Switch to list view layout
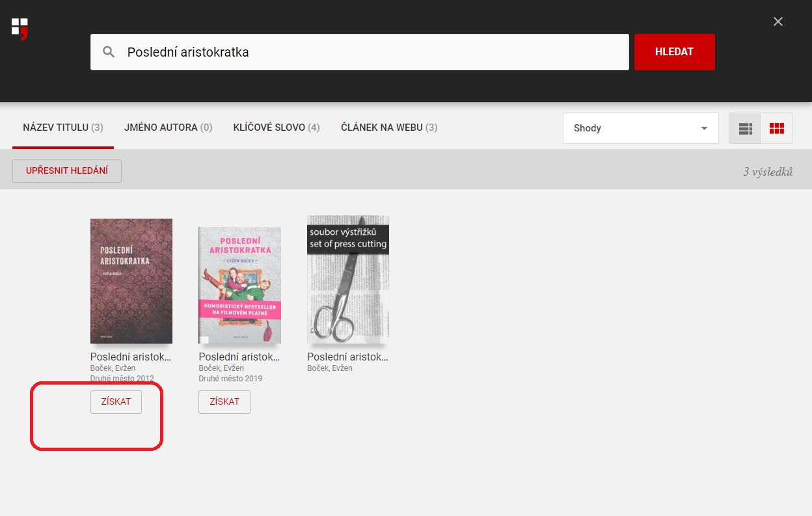This screenshot has width=812, height=516. [x=745, y=128]
